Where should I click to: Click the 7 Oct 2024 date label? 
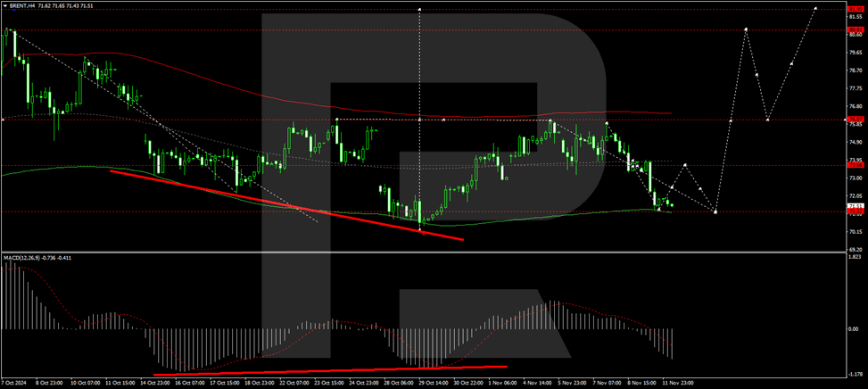(16, 383)
